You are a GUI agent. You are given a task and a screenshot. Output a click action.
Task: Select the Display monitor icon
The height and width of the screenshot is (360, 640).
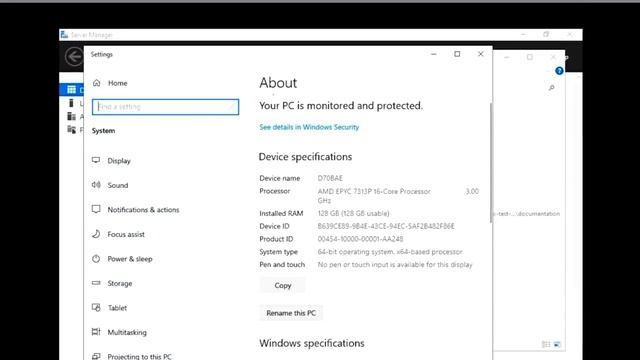[96, 160]
